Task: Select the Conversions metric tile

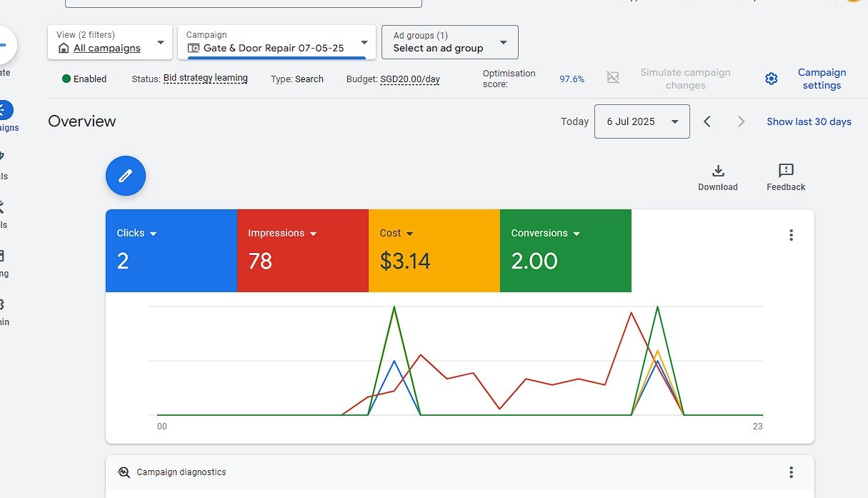Action: pyautogui.click(x=566, y=251)
